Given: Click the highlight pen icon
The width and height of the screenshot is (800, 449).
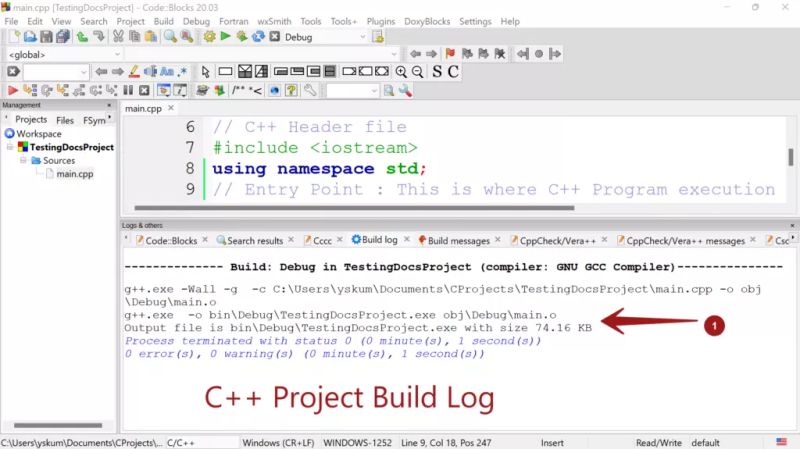Looking at the screenshot, I should pos(134,72).
